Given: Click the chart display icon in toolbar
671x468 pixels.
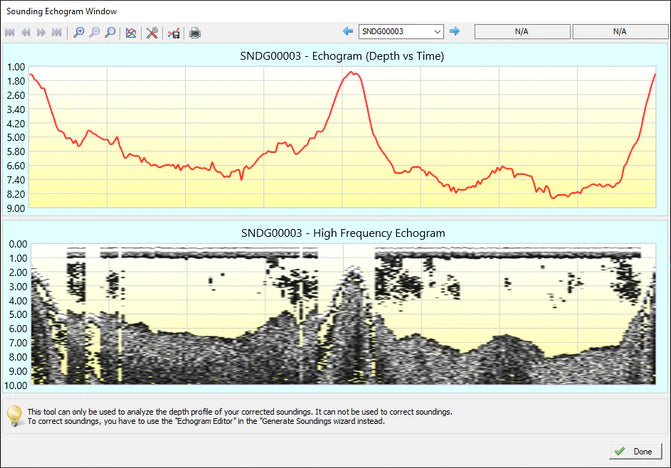Looking at the screenshot, I should (x=131, y=32).
